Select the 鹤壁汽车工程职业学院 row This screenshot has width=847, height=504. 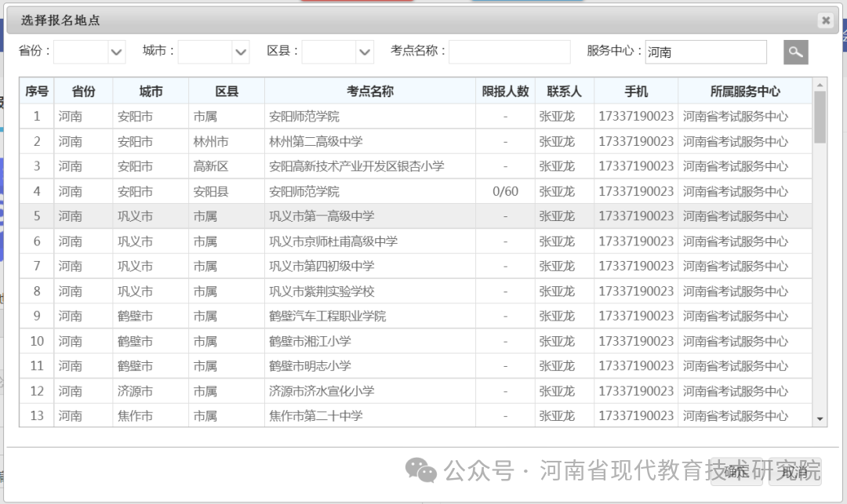click(x=416, y=316)
